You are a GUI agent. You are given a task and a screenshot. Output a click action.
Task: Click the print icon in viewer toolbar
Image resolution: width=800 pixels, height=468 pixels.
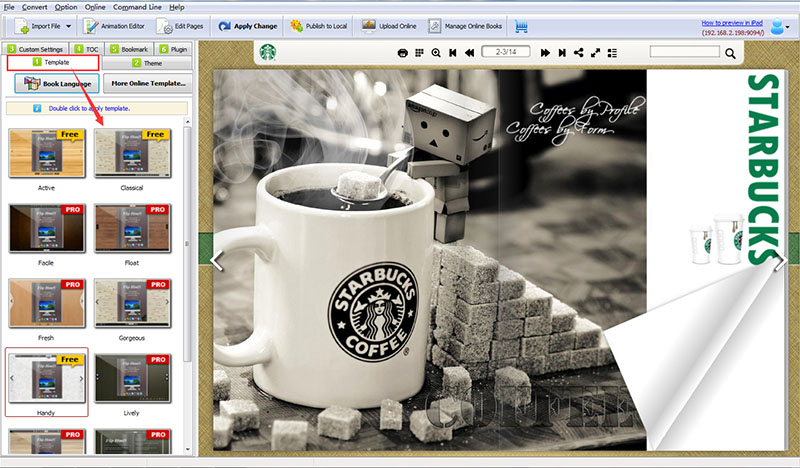point(403,53)
